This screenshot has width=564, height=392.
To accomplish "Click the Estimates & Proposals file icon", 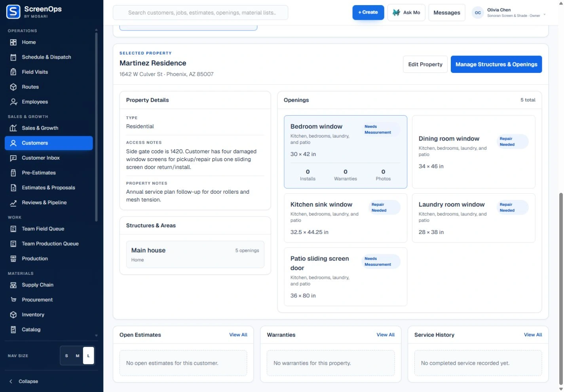I will pyautogui.click(x=13, y=188).
